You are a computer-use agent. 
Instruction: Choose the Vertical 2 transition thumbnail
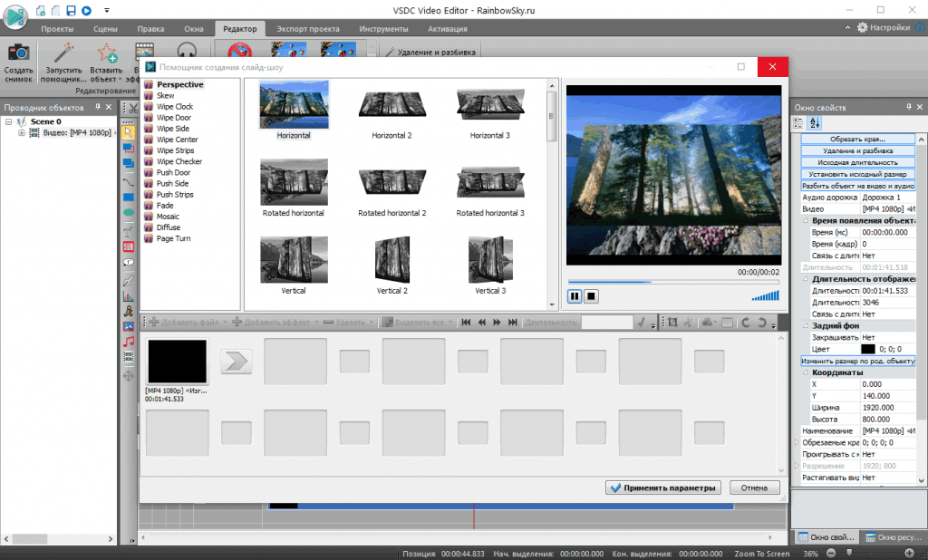[391, 260]
